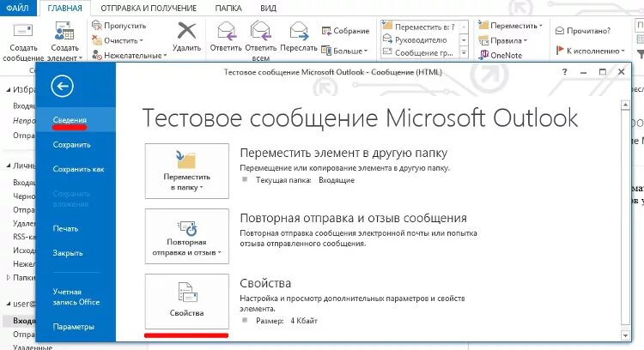Viewport: 644px width, 350px height.
Task: Click quick steps gallery down arrow
Action: (x=464, y=39)
